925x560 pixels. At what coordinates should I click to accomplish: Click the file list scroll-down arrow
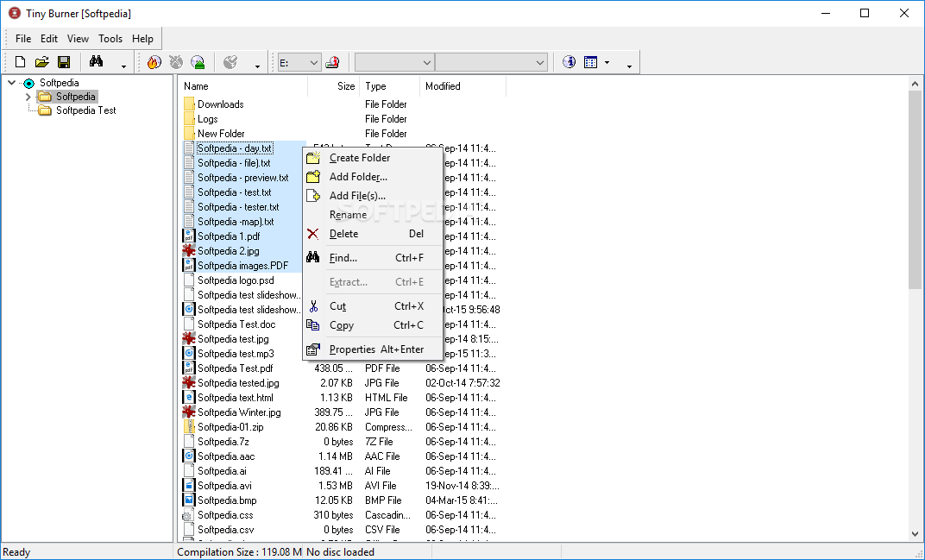(x=915, y=534)
